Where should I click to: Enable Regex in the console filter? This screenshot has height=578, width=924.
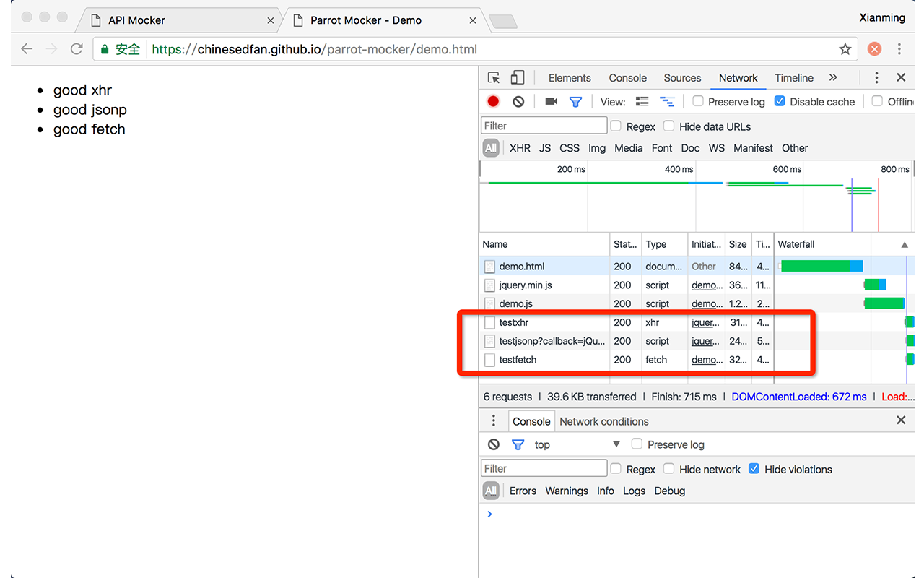616,468
